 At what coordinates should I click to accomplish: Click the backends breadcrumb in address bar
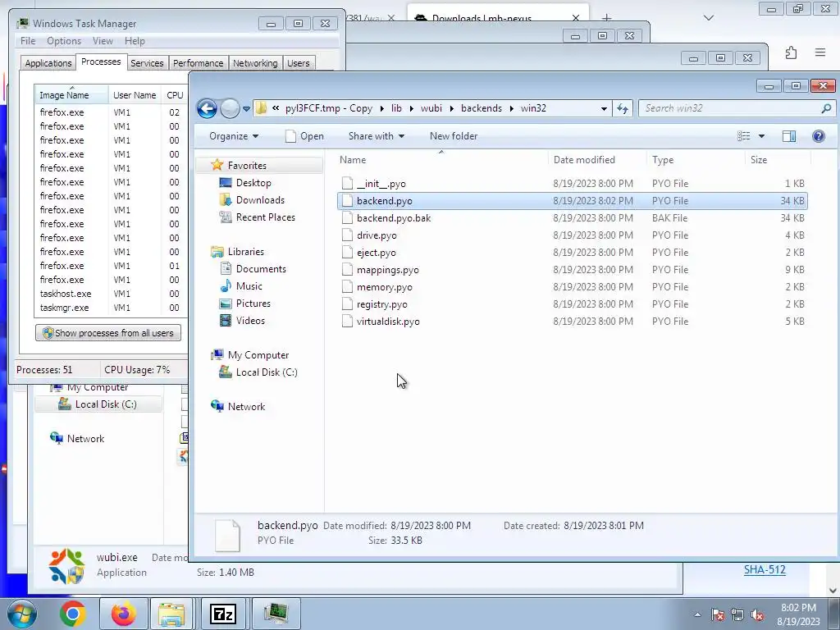pos(481,108)
